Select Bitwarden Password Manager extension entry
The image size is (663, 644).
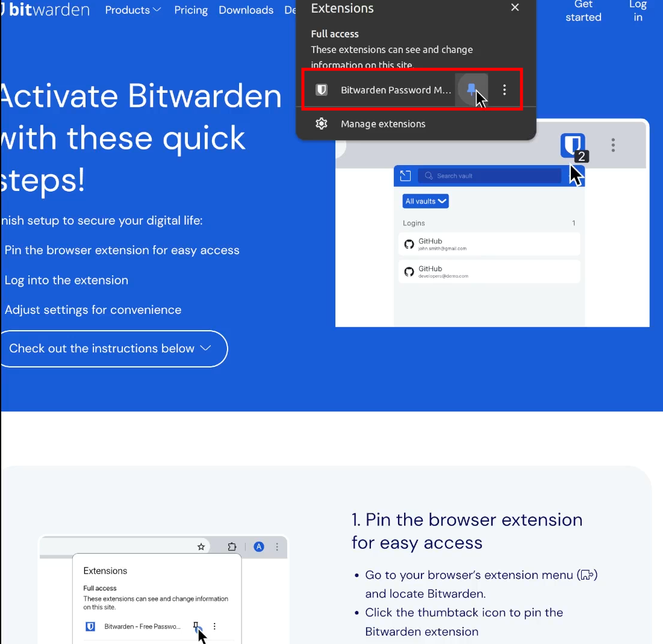pyautogui.click(x=396, y=90)
